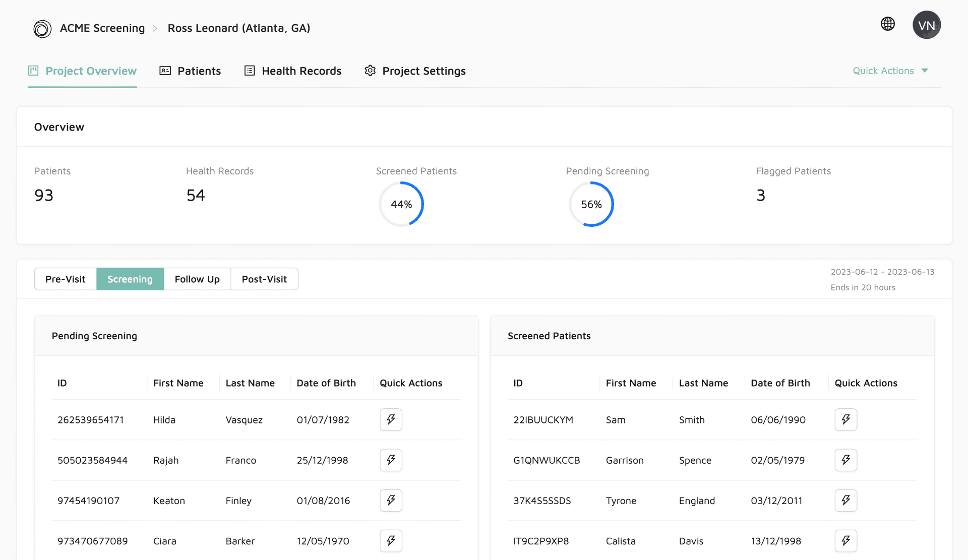
Task: Trigger quick action for Ciara Barker
Action: [391, 541]
